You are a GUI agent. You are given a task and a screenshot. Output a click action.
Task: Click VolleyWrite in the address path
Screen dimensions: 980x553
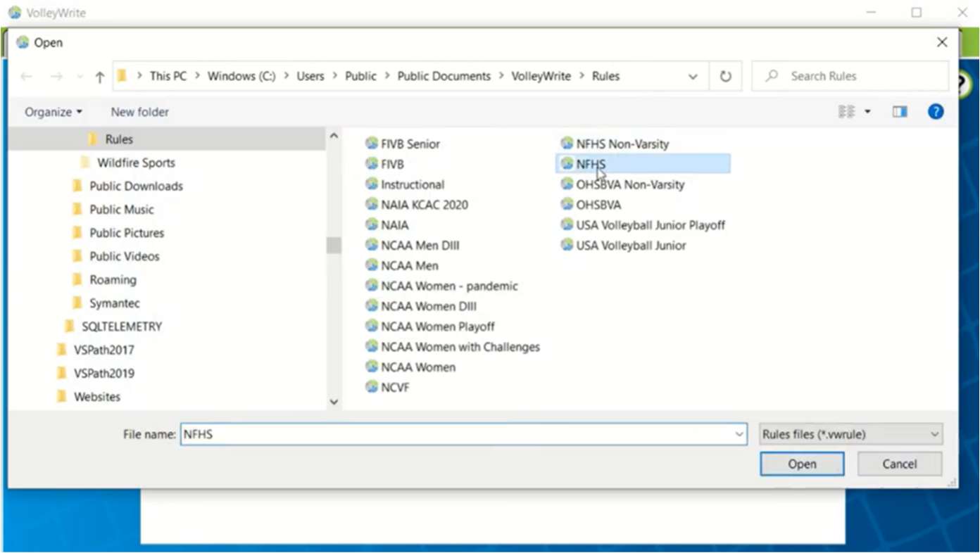click(541, 77)
